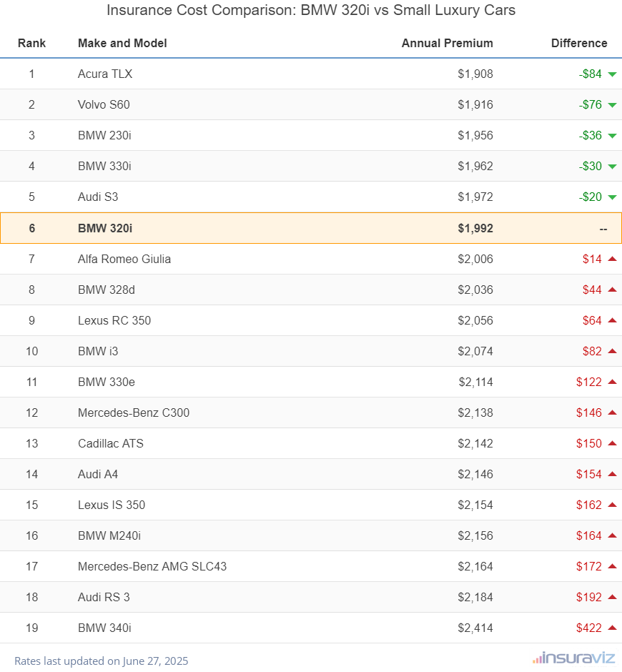This screenshot has width=622, height=672.
Task: Select Audi A4 model name
Action: 98,474
